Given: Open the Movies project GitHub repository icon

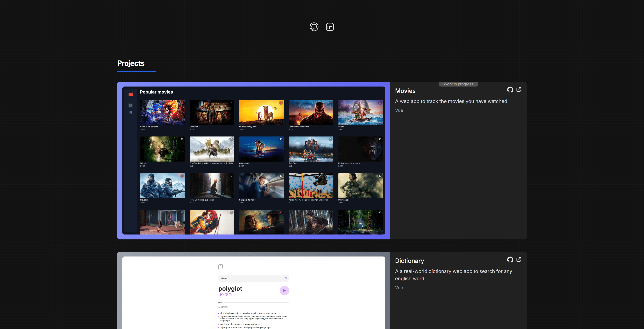Looking at the screenshot, I should (510, 90).
